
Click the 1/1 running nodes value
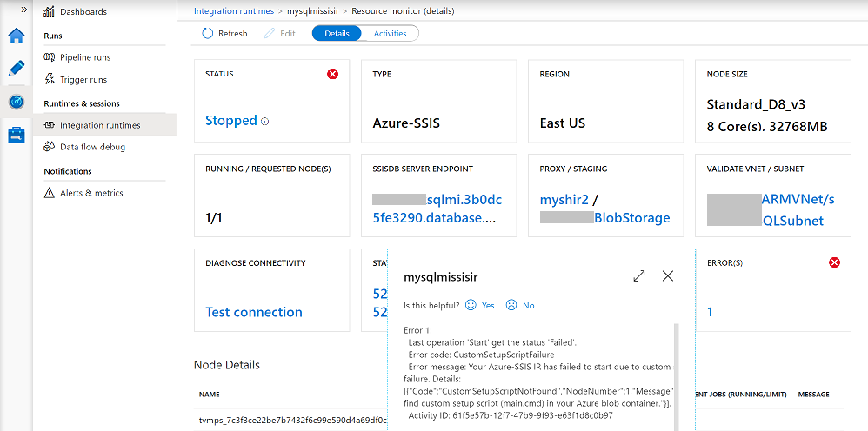pyautogui.click(x=213, y=218)
